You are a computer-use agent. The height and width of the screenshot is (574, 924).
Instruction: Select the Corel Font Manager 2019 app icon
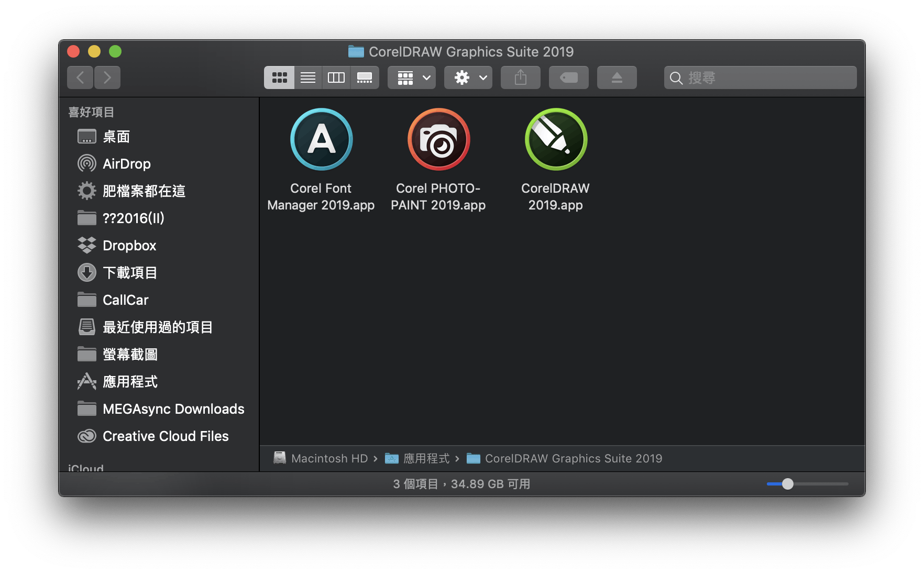[x=321, y=139]
